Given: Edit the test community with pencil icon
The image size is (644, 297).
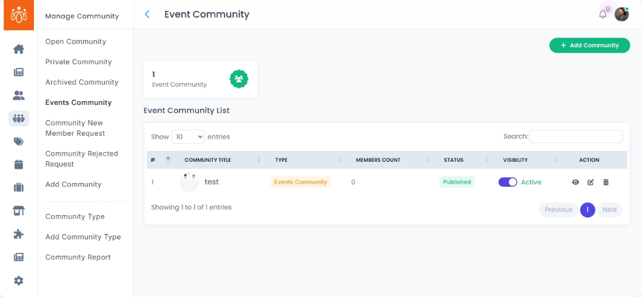Looking at the screenshot, I should (591, 182).
